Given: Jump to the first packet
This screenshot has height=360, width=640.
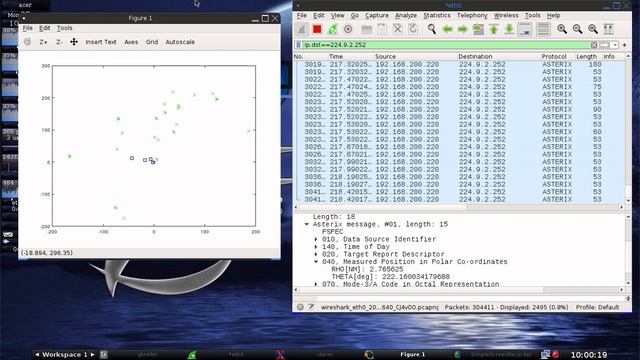Looking at the screenshot, I should pyautogui.click(x=493, y=29).
